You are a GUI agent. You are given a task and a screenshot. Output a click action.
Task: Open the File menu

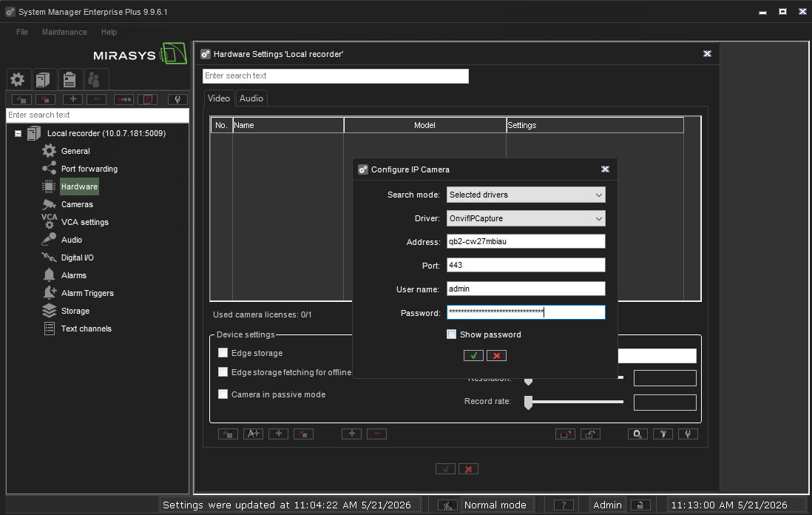[x=22, y=32]
